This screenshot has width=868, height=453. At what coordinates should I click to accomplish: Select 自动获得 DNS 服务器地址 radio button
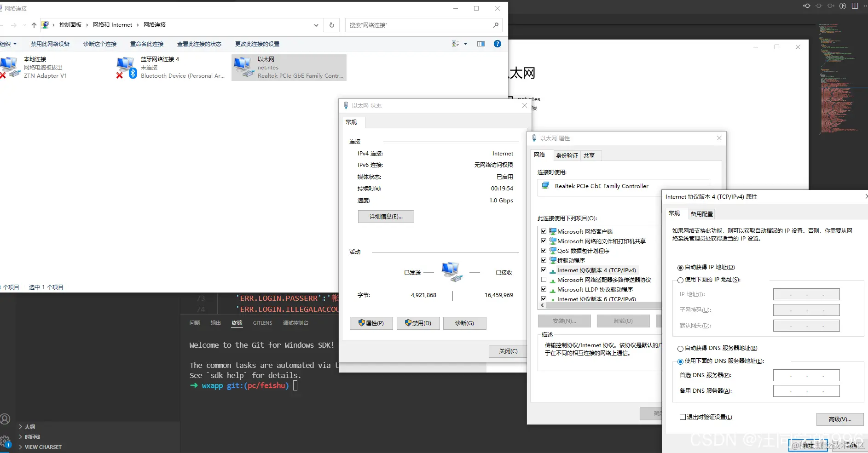pyautogui.click(x=680, y=349)
